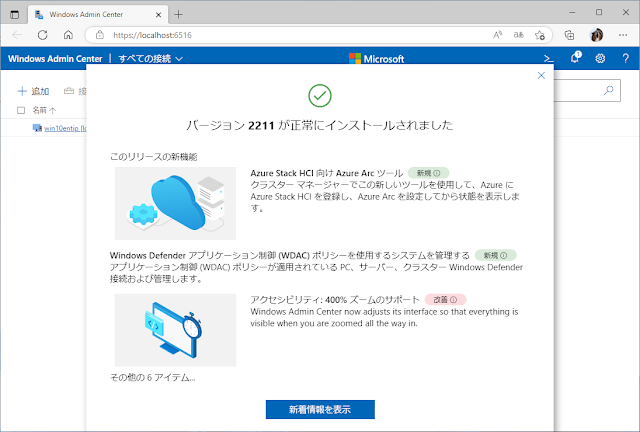Click the このリリースの新機能 label
Image resolution: width=640 pixels, height=432 pixels.
tap(153, 157)
